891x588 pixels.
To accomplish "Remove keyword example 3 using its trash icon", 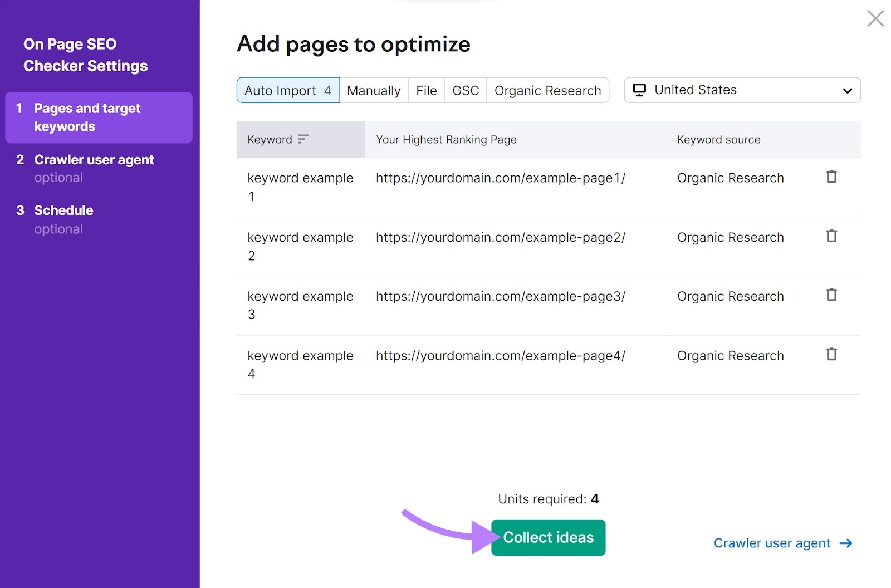I will (831, 295).
